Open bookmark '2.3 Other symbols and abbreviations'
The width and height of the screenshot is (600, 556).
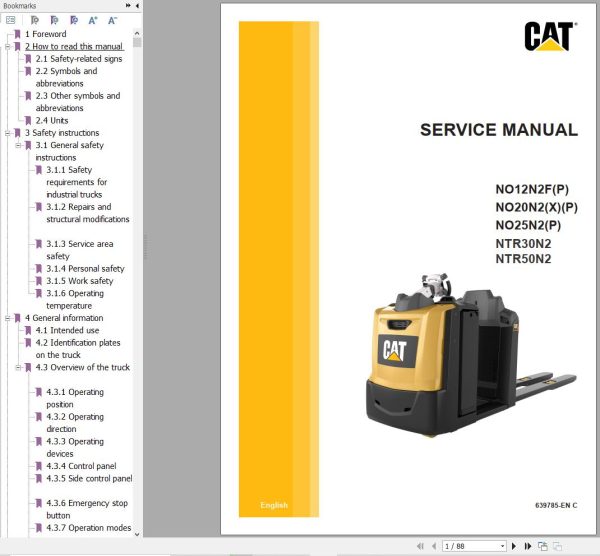(x=78, y=102)
